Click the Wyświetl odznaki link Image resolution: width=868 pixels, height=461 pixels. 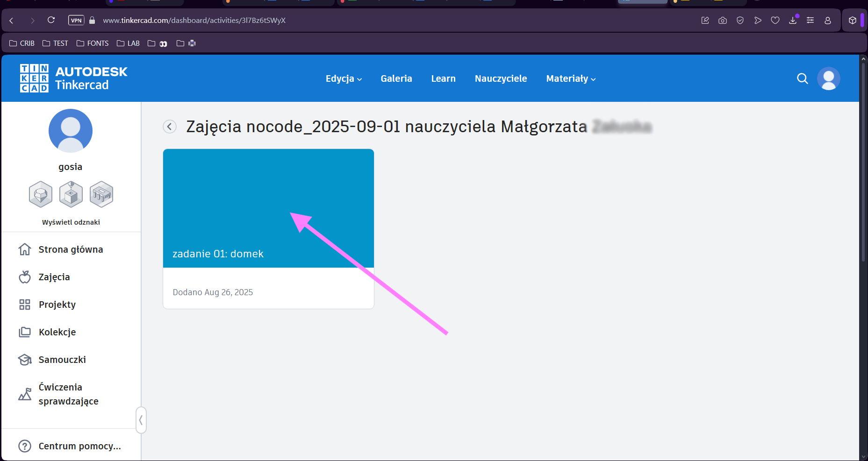pyautogui.click(x=71, y=222)
